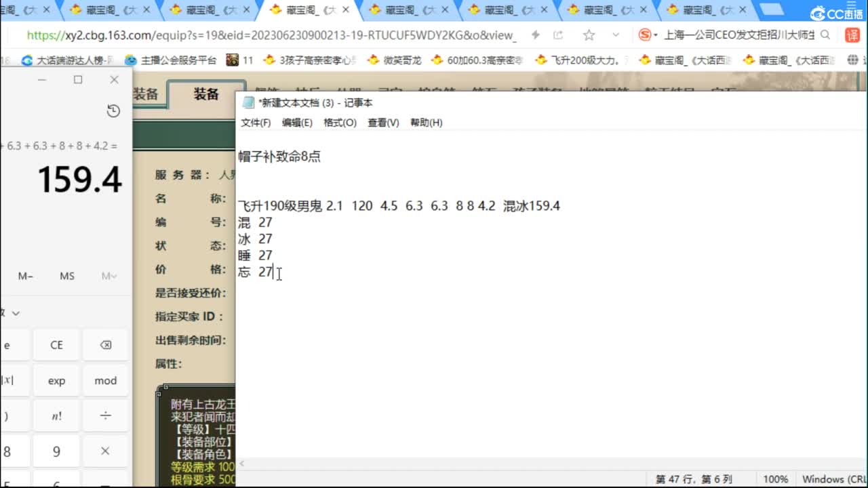Click the translate page icon
868x488 pixels.
tap(852, 35)
